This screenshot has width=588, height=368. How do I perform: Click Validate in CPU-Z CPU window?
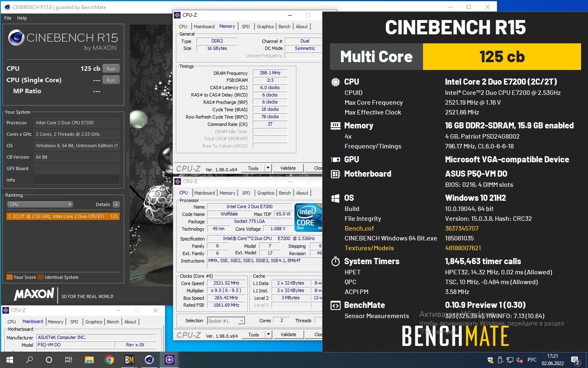coord(288,334)
